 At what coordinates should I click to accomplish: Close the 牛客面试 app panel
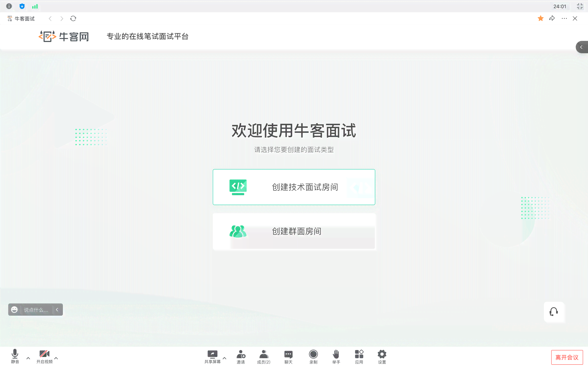[575, 18]
